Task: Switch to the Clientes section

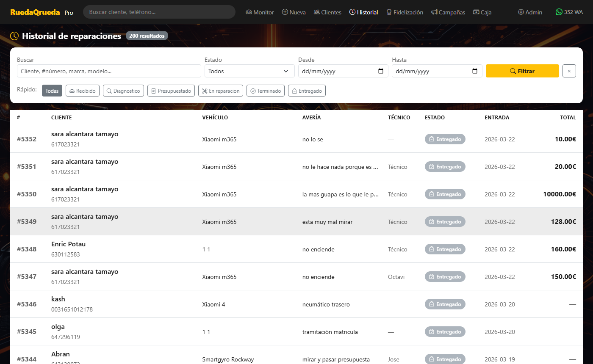Action: (x=327, y=12)
